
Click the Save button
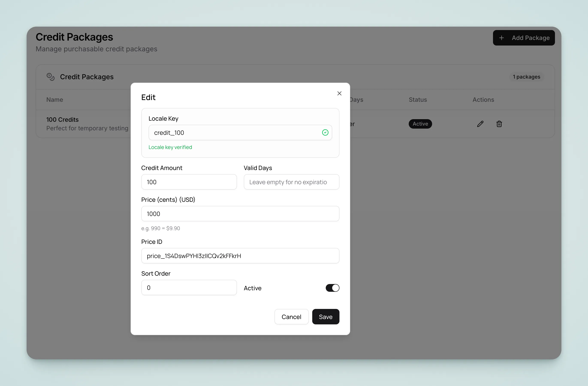[326, 317]
